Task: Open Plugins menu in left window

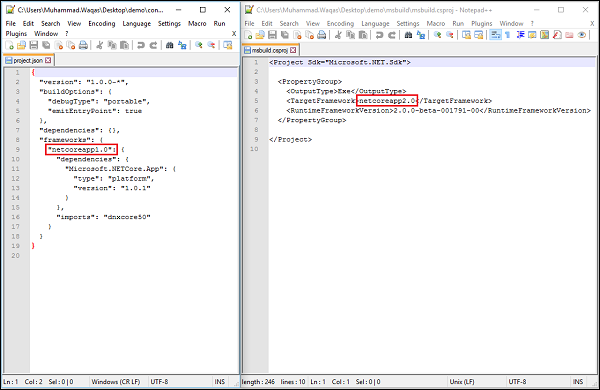Action: pyautogui.click(x=16, y=34)
